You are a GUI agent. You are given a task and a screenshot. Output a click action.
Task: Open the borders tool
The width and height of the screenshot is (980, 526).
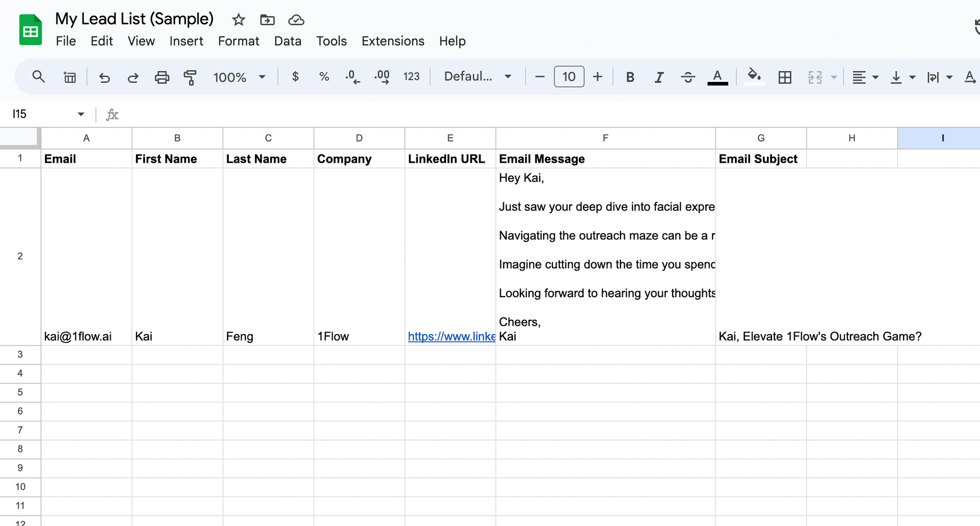tap(785, 77)
